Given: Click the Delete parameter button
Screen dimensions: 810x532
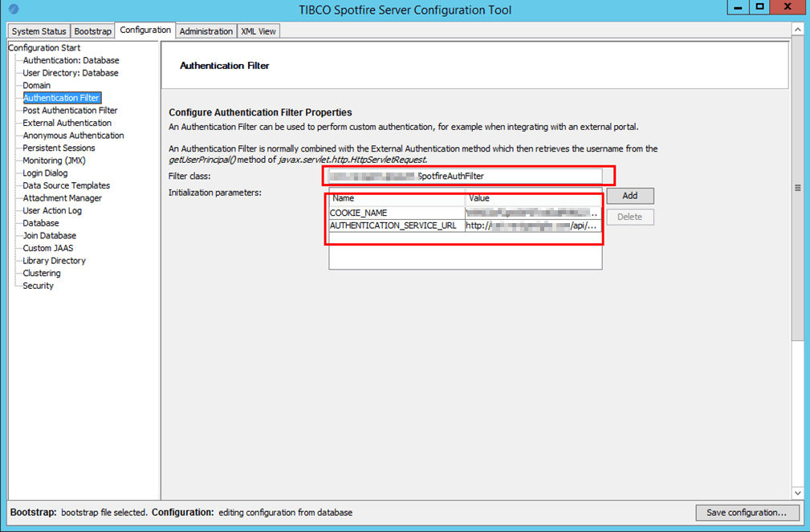Looking at the screenshot, I should [x=629, y=217].
